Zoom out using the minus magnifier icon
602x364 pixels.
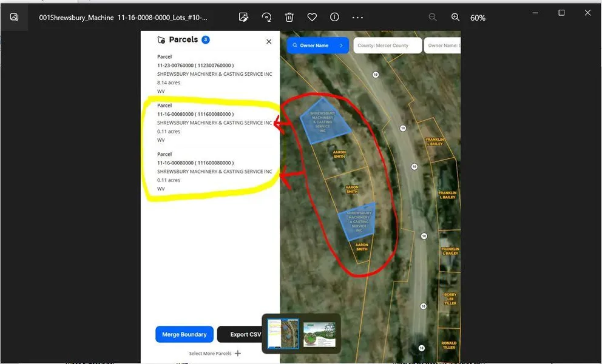pos(433,18)
